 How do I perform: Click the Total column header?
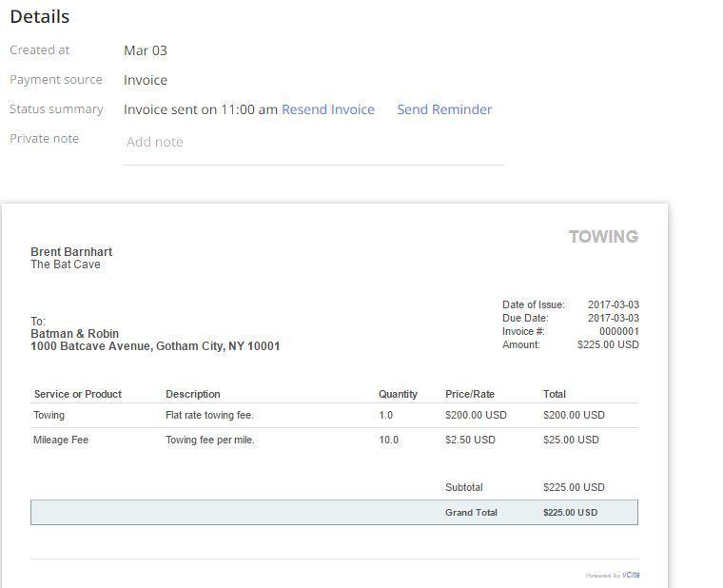(x=555, y=394)
